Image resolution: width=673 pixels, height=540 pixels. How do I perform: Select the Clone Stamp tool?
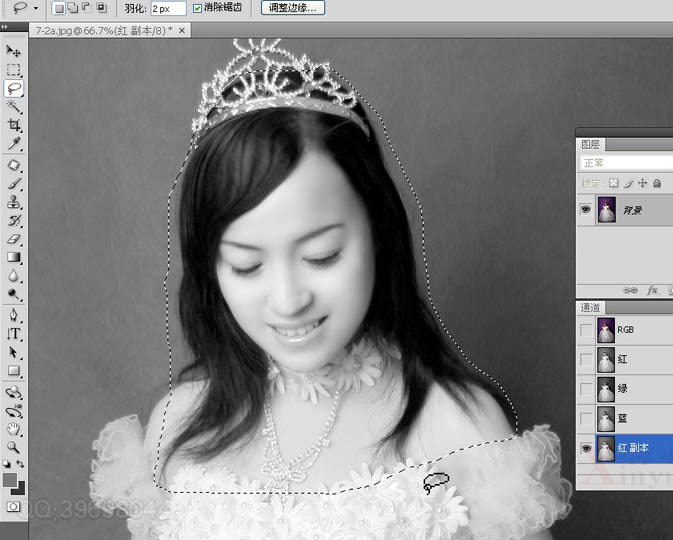pyautogui.click(x=14, y=202)
